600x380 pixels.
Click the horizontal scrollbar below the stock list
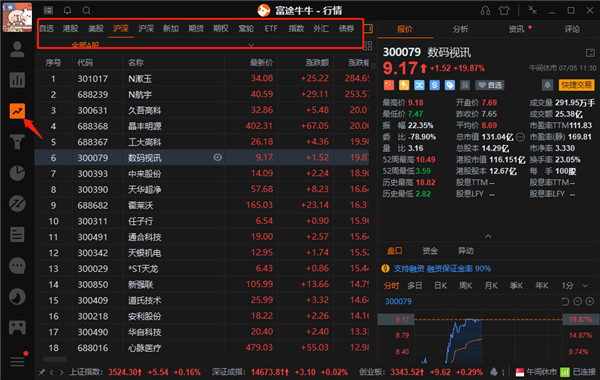click(55, 359)
